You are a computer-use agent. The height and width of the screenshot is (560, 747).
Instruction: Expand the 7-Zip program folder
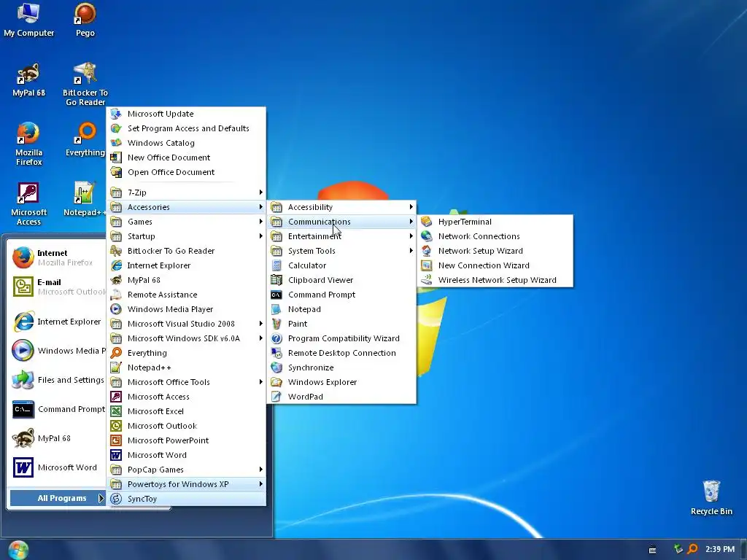point(186,192)
